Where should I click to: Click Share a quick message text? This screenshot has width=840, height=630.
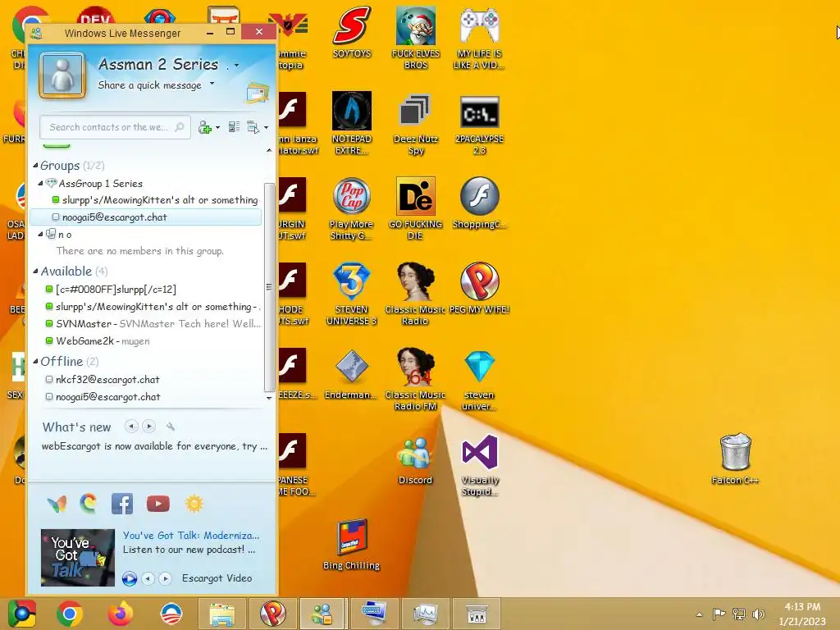pyautogui.click(x=149, y=85)
